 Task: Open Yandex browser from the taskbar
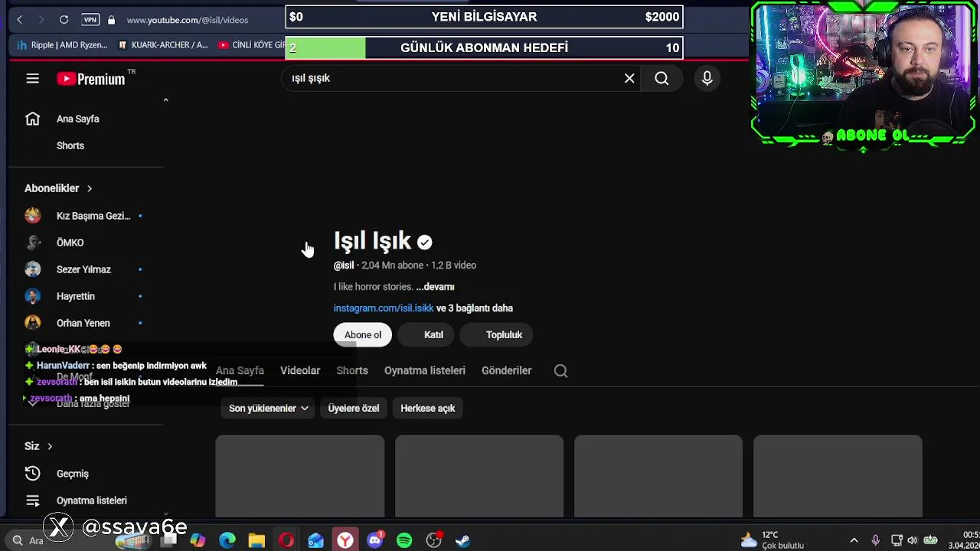(345, 540)
